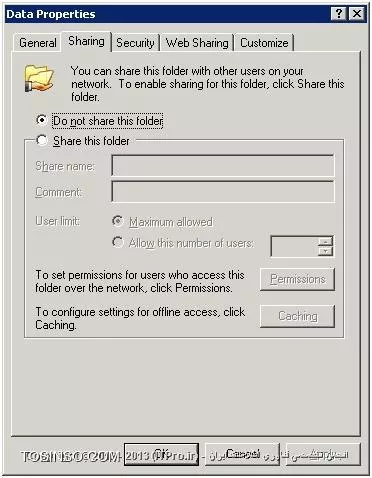This screenshot has width=372, height=478.
Task: Click the Permissions button
Action: pos(297,279)
